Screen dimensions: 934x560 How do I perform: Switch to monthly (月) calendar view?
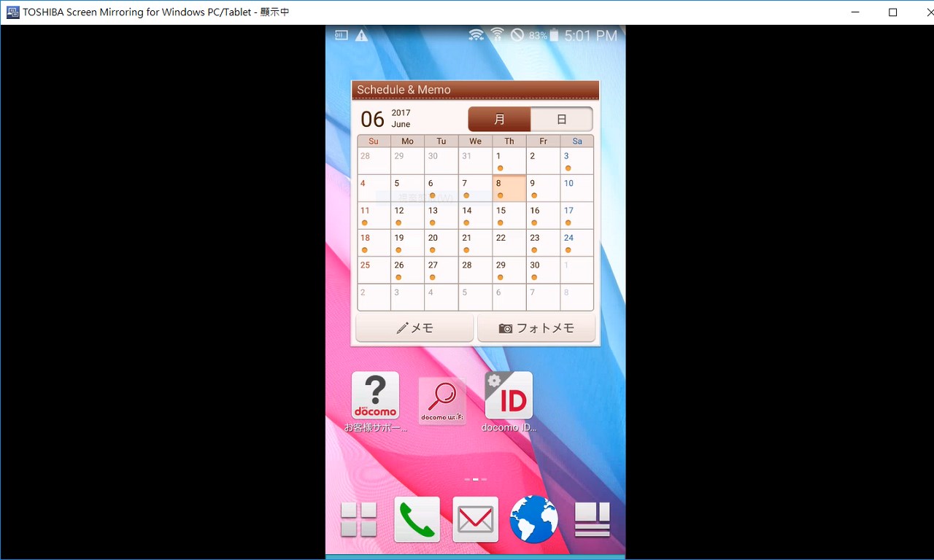498,119
